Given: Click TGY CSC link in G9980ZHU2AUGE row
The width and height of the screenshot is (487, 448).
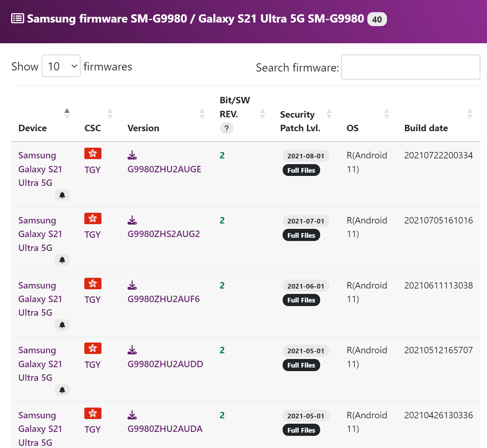Looking at the screenshot, I should pos(93,170).
